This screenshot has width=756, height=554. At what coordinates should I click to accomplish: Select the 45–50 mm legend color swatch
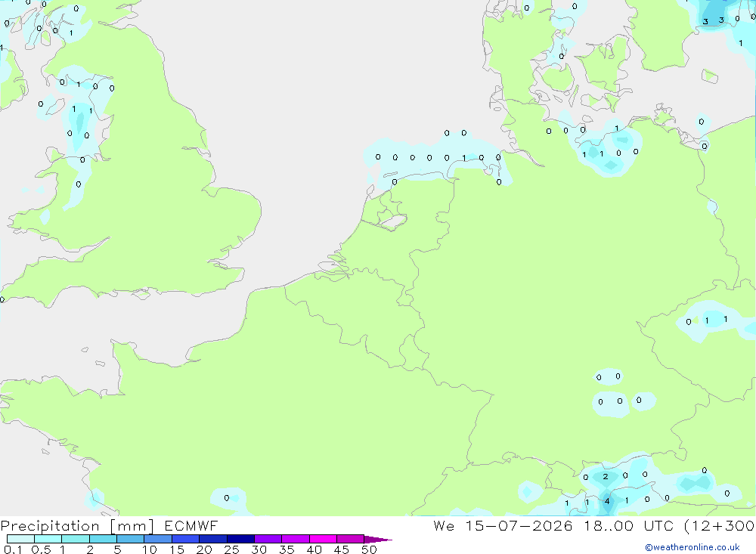point(351,539)
